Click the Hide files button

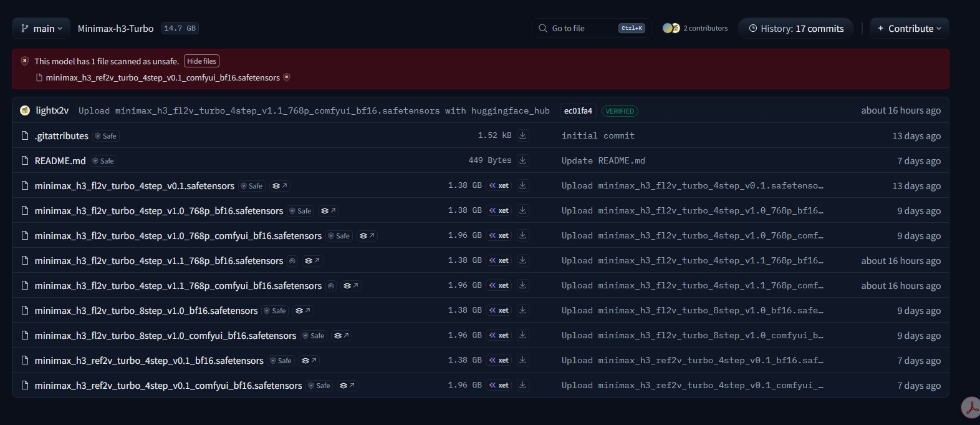[x=201, y=61]
